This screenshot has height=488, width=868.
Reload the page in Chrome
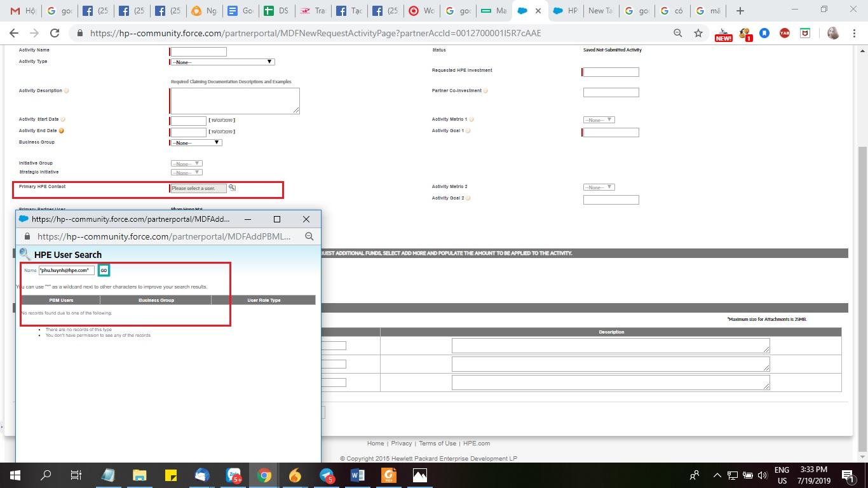coord(55,33)
